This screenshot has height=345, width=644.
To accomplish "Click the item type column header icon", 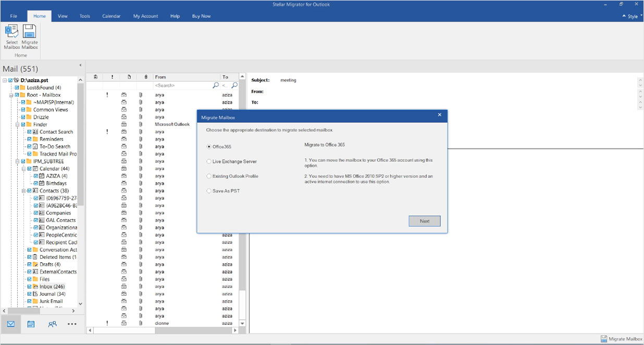I will [x=129, y=76].
